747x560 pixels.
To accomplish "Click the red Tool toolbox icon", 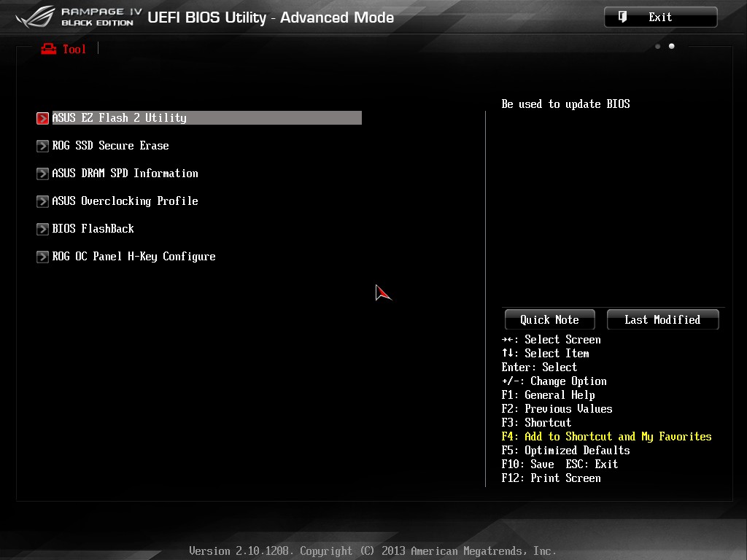I will point(49,49).
